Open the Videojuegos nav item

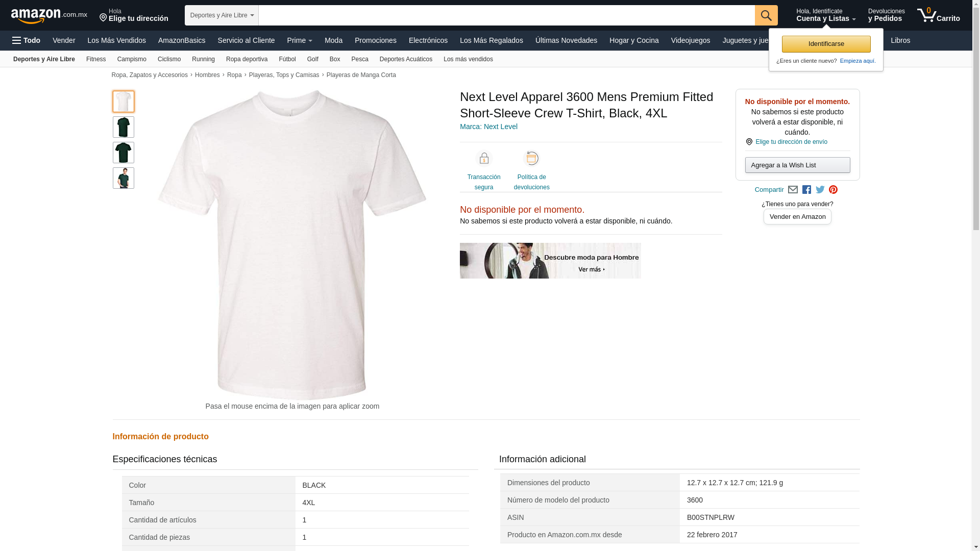(690, 40)
